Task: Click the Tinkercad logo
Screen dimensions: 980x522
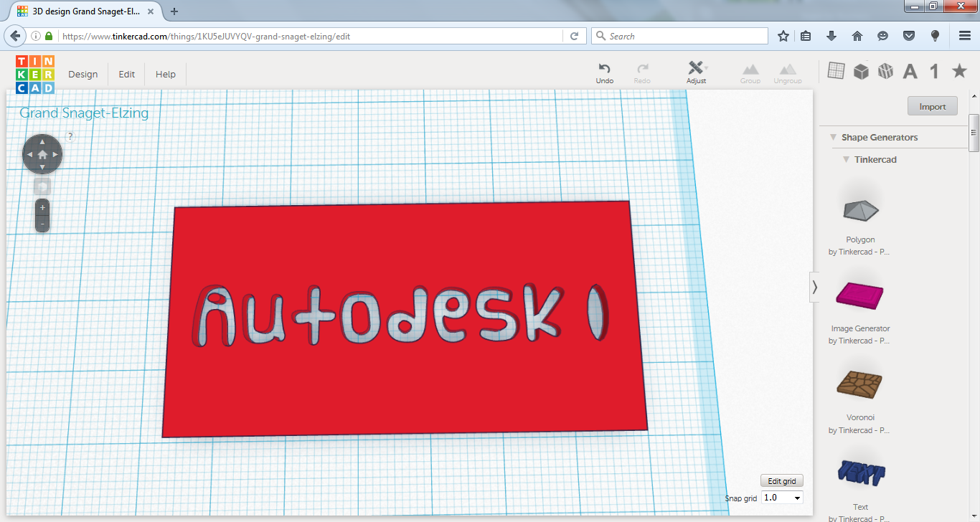Action: [x=34, y=72]
